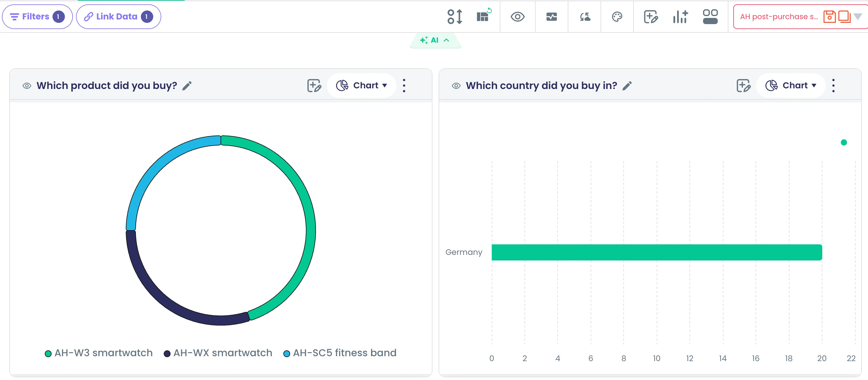Viewport: 868px width, 380px height.
Task: Click the duplicate copy icon beside save
Action: click(844, 16)
